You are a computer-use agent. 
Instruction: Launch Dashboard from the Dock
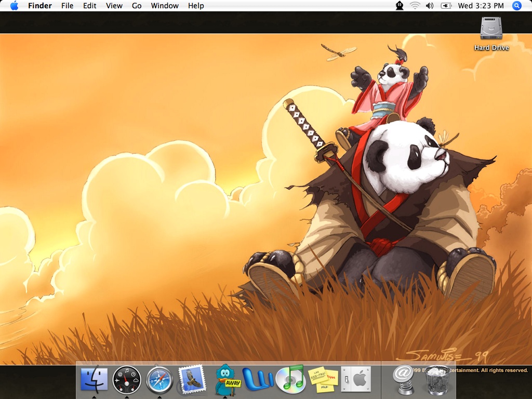[127, 380]
